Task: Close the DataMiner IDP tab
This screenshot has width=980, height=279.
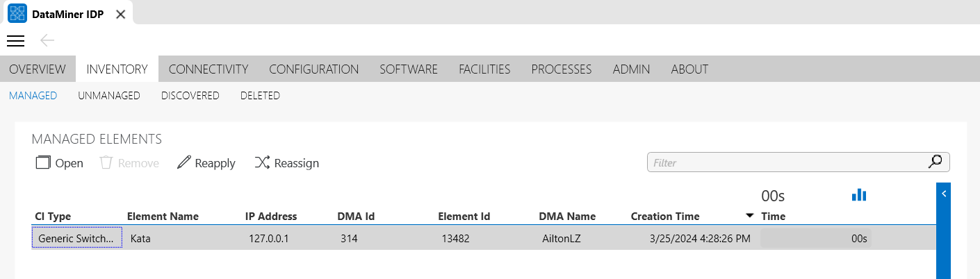Action: click(120, 14)
